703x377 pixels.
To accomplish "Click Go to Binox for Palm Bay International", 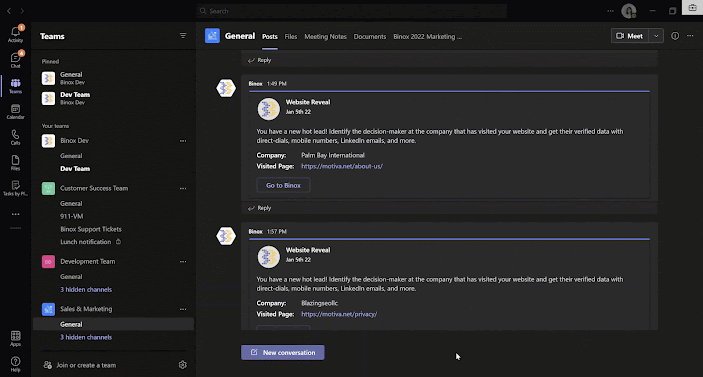I will pos(283,185).
